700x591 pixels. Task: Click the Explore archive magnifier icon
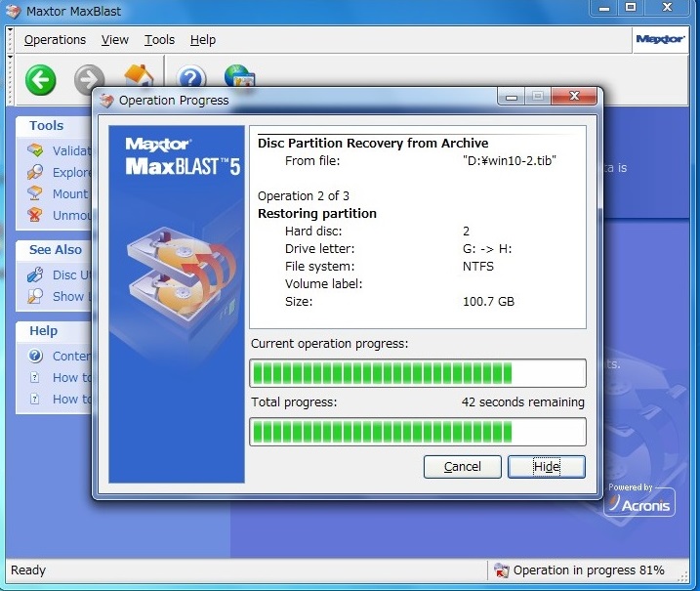tap(35, 172)
